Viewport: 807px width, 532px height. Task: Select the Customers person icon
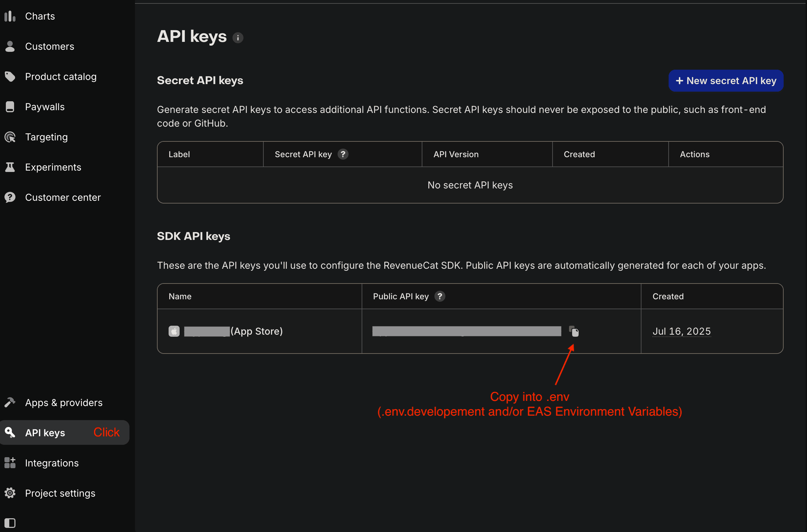click(x=10, y=46)
